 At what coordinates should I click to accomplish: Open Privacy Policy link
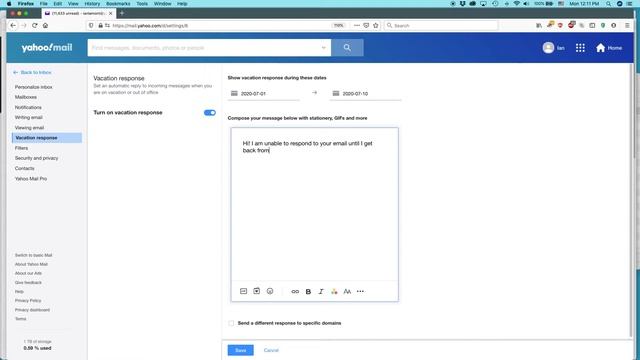pyautogui.click(x=28, y=300)
